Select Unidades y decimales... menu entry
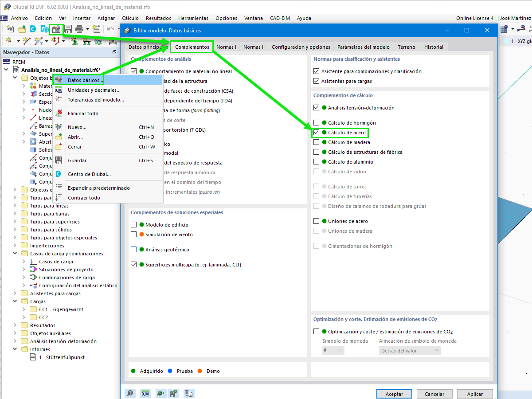This screenshot has height=399, width=532. (x=94, y=90)
